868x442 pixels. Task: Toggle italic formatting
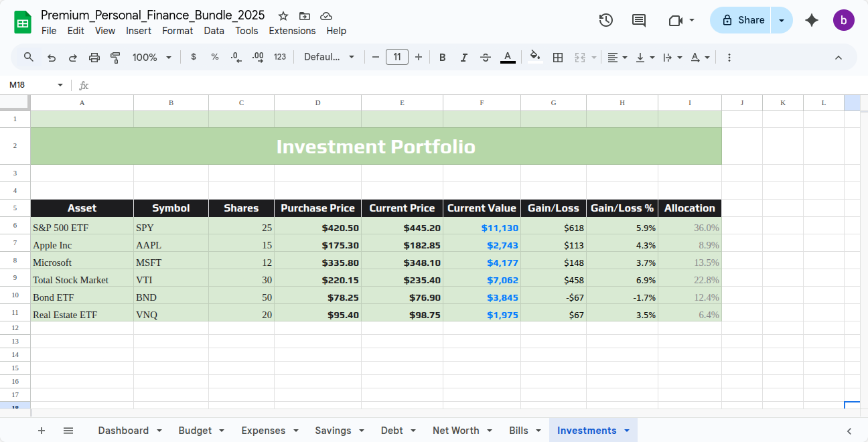[x=463, y=58]
